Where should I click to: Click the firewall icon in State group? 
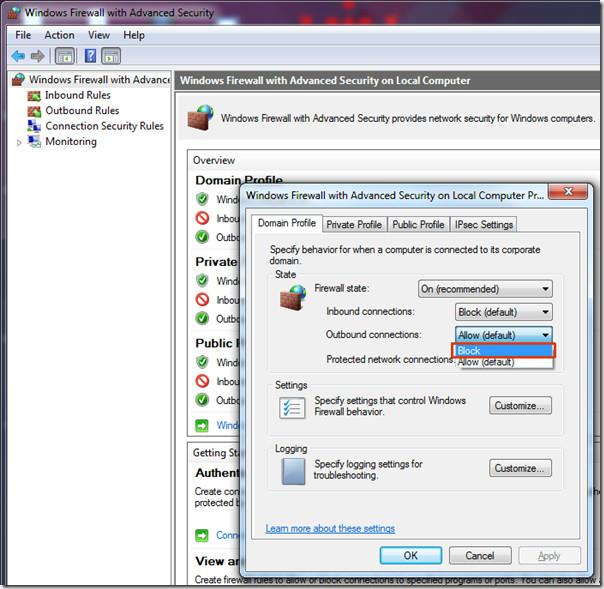pyautogui.click(x=293, y=297)
